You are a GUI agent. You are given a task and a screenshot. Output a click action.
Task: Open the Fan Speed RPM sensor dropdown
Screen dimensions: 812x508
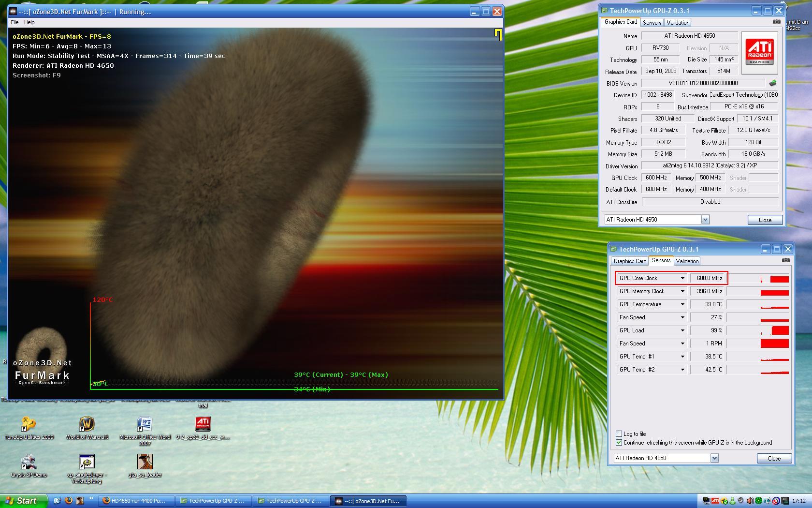pos(682,344)
